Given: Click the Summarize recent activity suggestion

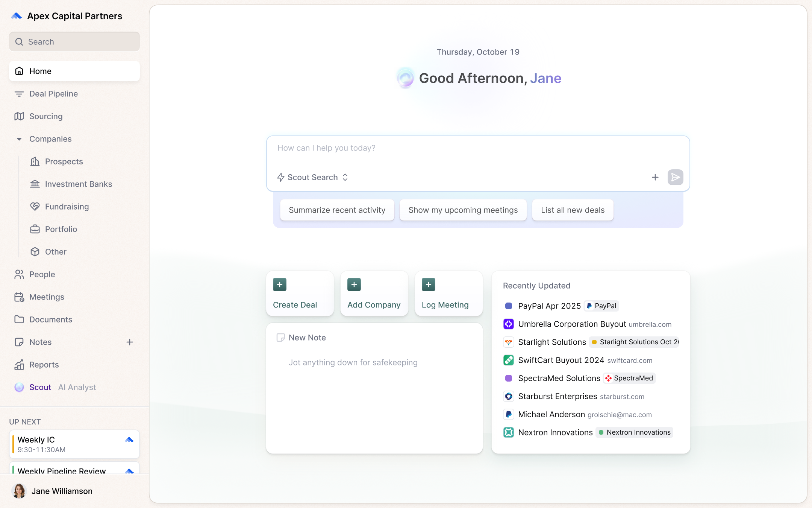Looking at the screenshot, I should [x=336, y=210].
